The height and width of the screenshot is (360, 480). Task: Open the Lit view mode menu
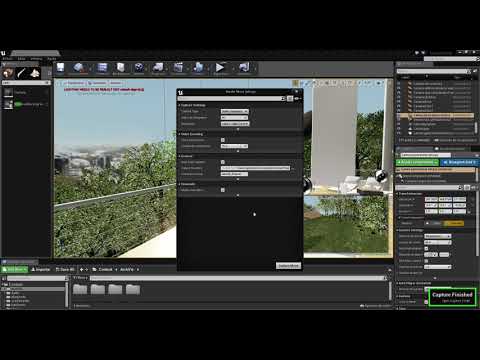pyautogui.click(x=97, y=83)
